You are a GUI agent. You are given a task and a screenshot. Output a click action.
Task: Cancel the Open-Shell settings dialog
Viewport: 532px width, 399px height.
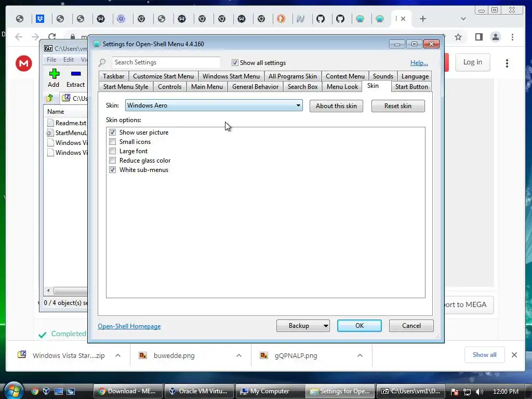(x=411, y=326)
